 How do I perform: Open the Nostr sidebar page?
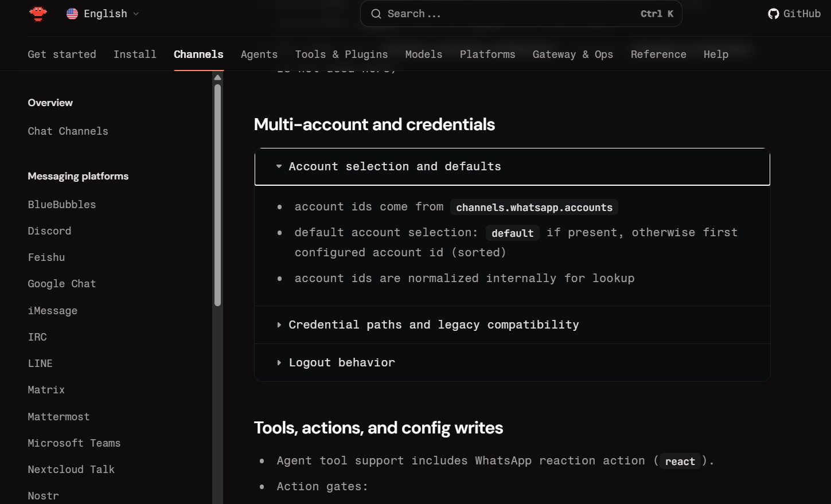43,496
